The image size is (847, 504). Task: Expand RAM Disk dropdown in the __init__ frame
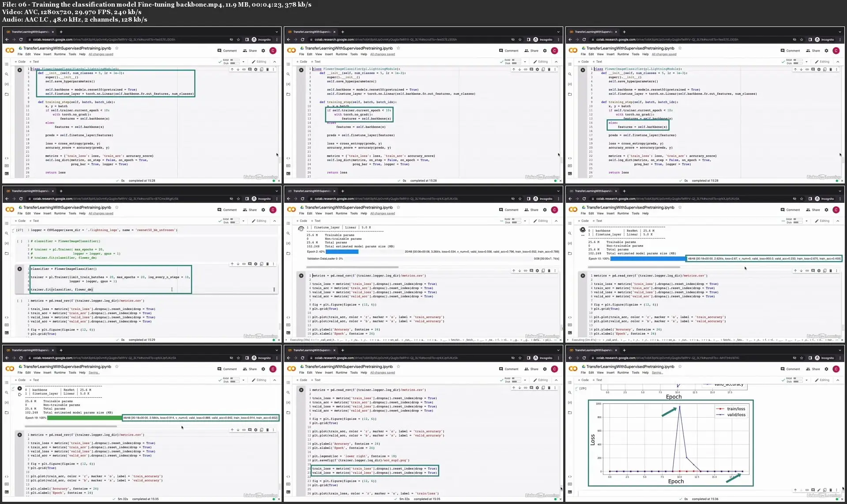point(243,62)
